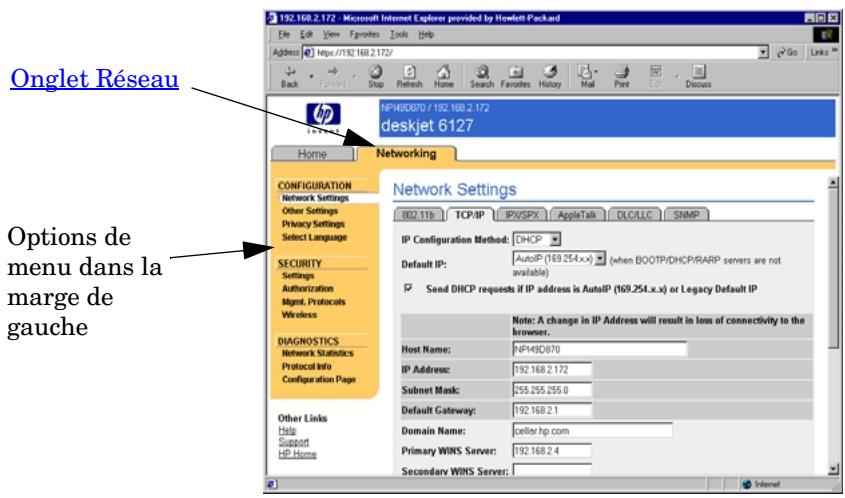
Task: Click the IP Address input field
Action: click(x=552, y=369)
